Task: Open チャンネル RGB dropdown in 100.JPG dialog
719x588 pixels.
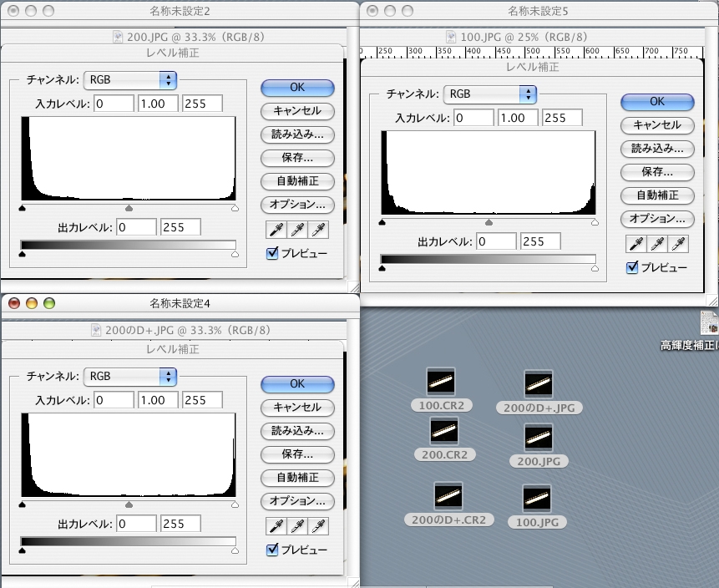Action: (490, 94)
